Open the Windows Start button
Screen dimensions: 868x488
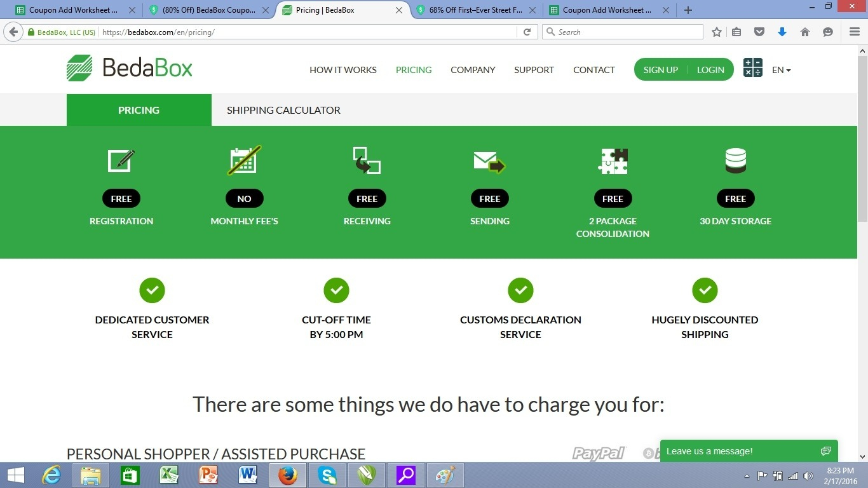click(15, 475)
